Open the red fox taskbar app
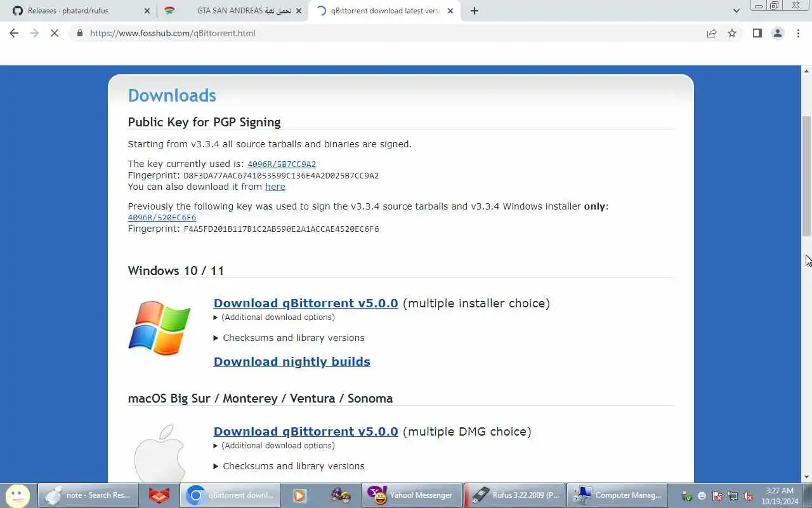The width and height of the screenshot is (812, 508). (159, 495)
